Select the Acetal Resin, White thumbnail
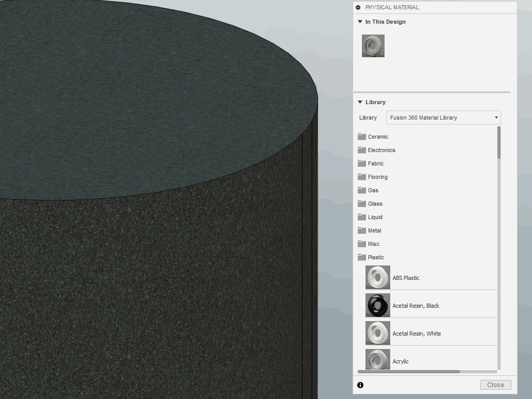 378,333
